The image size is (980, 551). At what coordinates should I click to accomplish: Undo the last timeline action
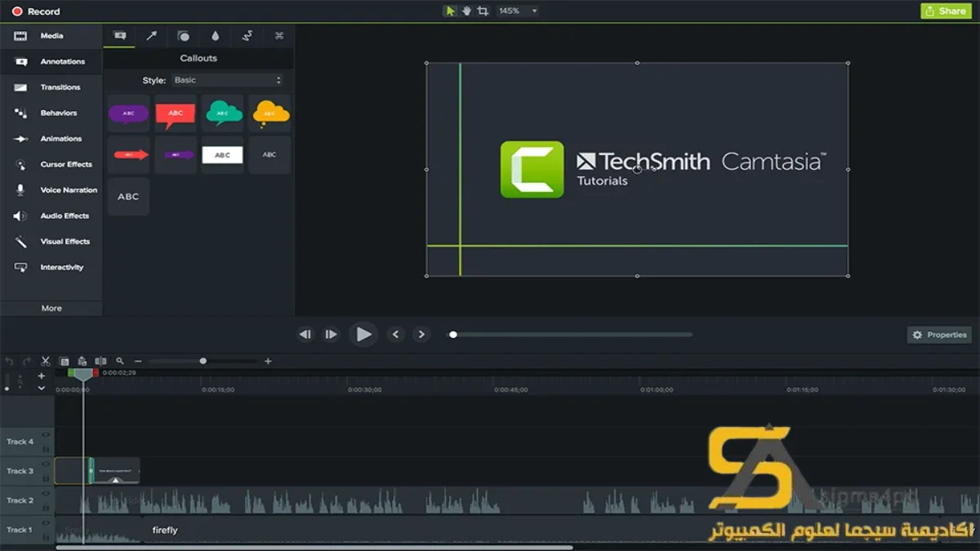pyautogui.click(x=10, y=361)
